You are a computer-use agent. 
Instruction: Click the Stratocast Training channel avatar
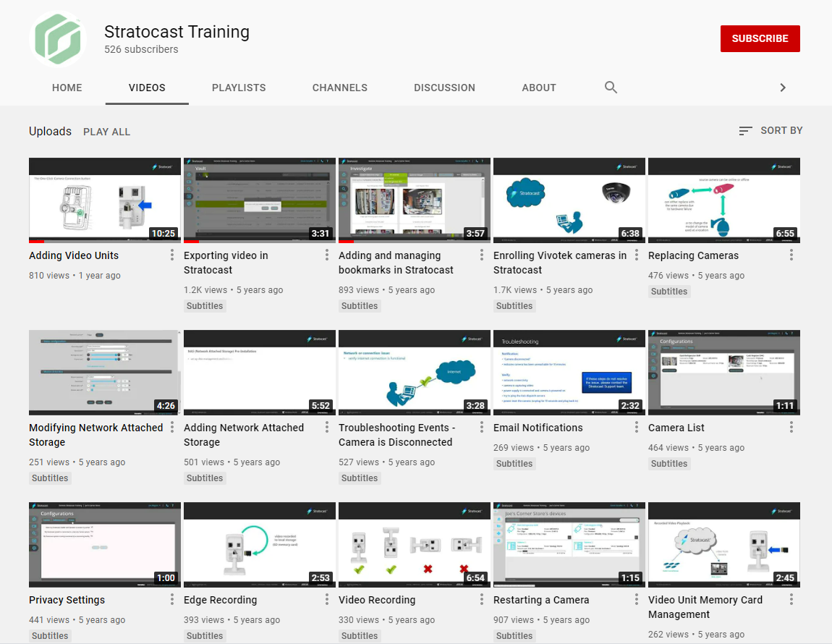pyautogui.click(x=58, y=39)
